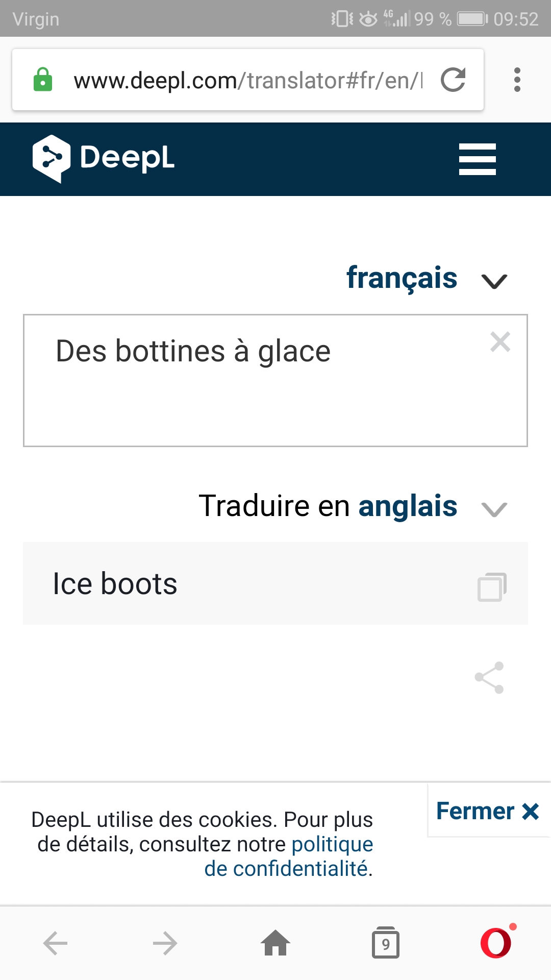551x980 pixels.
Task: Select the anglais target language label
Action: pos(408,506)
